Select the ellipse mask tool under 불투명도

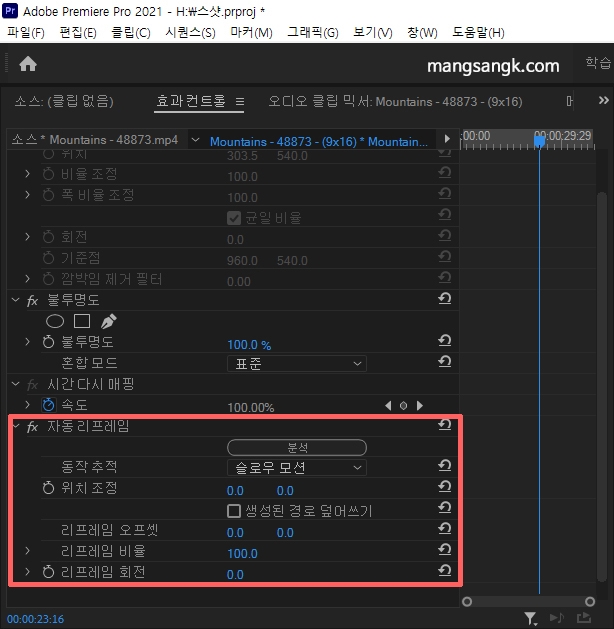click(x=55, y=321)
